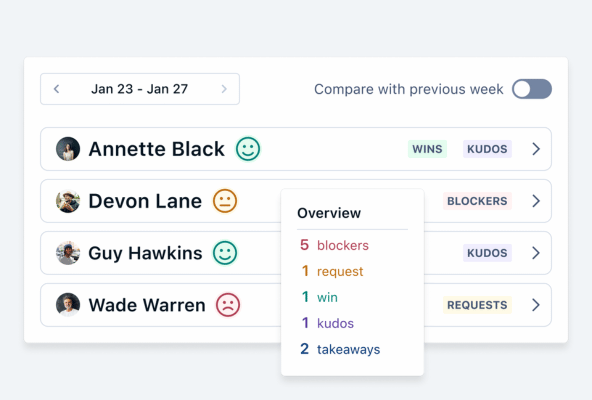Click the Compare with previous week label
The height and width of the screenshot is (400, 592).
[409, 90]
